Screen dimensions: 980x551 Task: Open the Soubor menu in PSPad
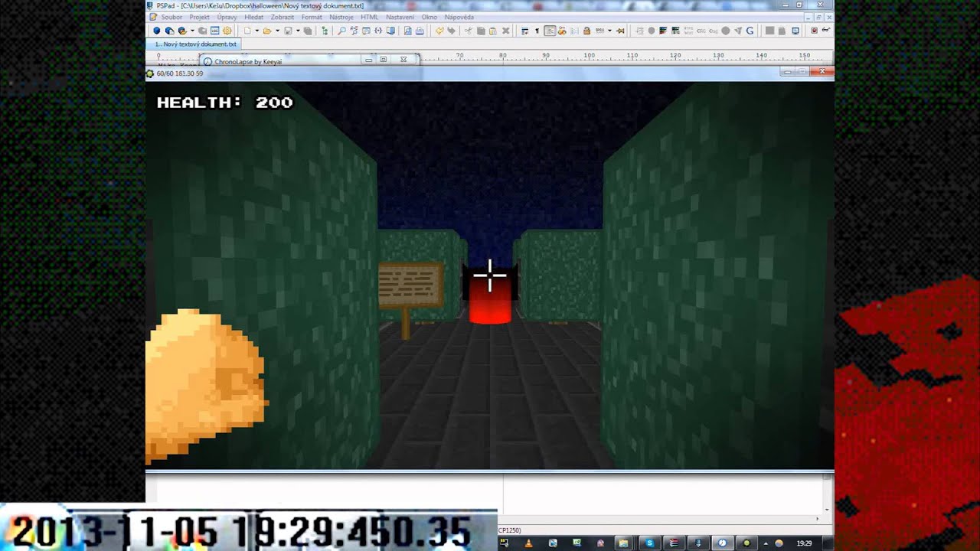(x=171, y=17)
